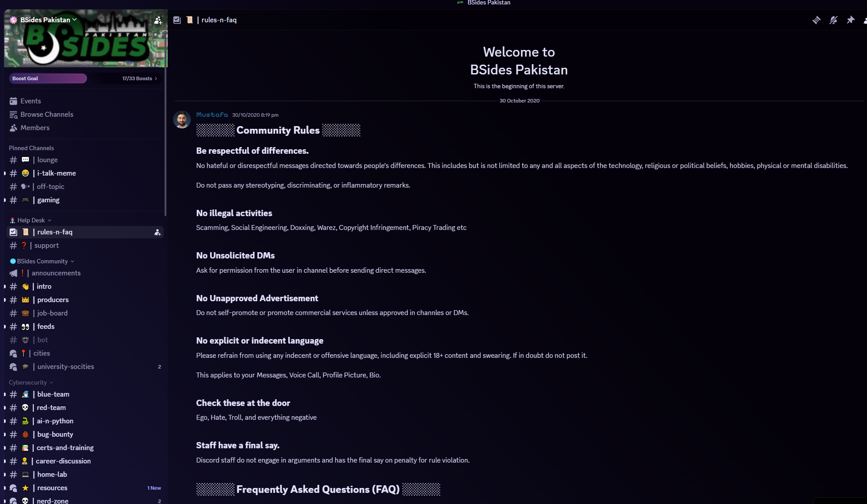Open Events

[84, 101]
